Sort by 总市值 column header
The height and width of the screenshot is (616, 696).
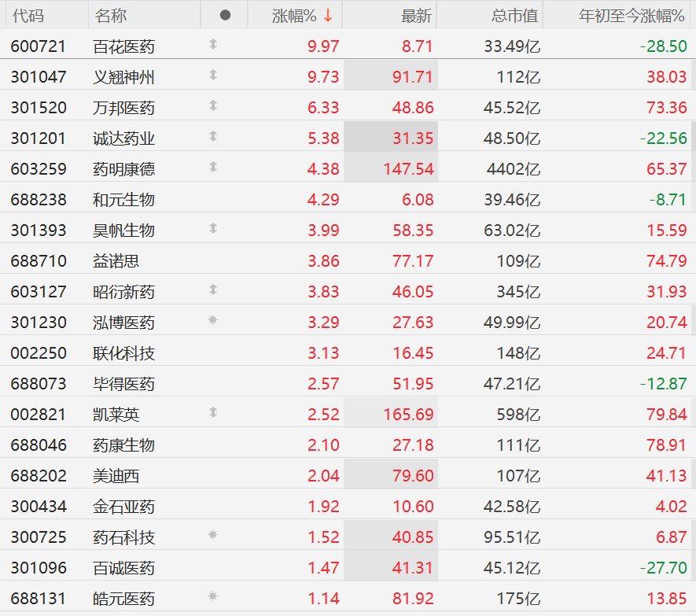pyautogui.click(x=514, y=16)
